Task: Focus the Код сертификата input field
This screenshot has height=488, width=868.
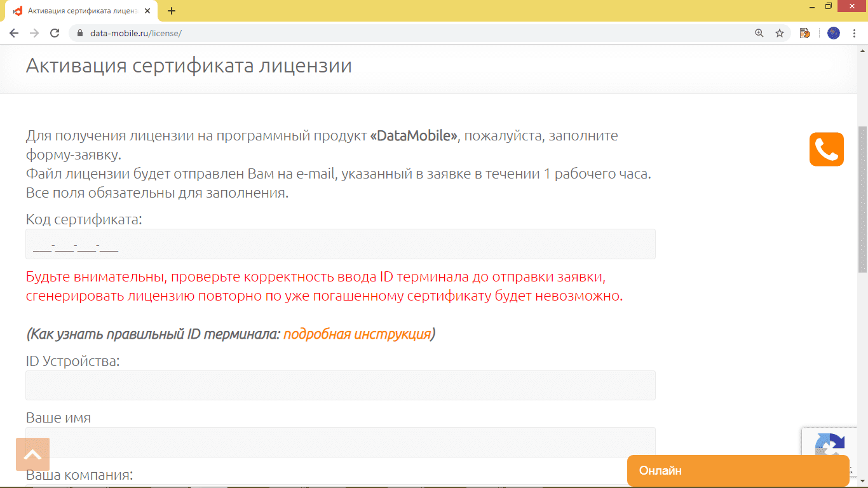Action: coord(341,244)
